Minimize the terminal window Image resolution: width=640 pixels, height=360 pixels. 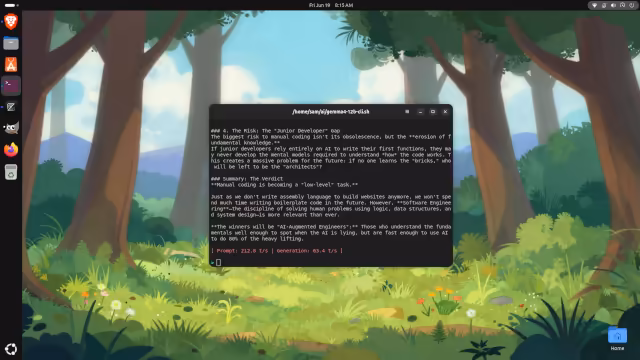420,111
